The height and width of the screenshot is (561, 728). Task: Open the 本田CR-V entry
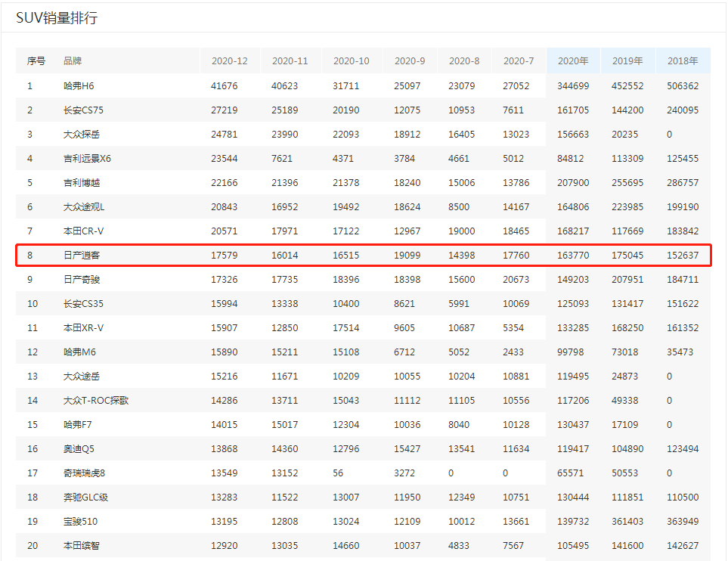(84, 231)
